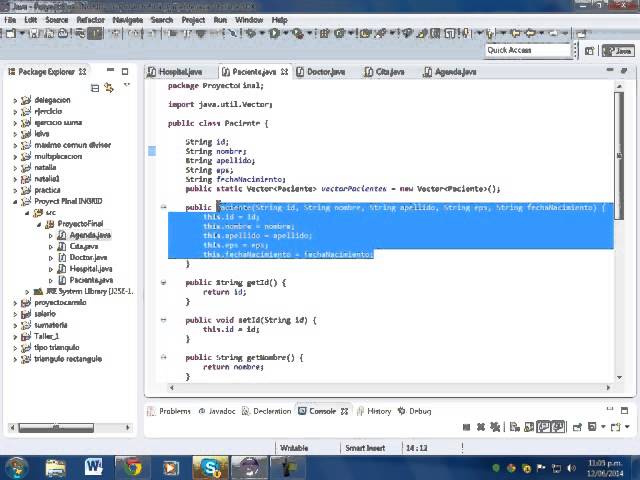Save the current file using the Save icon
The image size is (640, 480).
(x=34, y=33)
